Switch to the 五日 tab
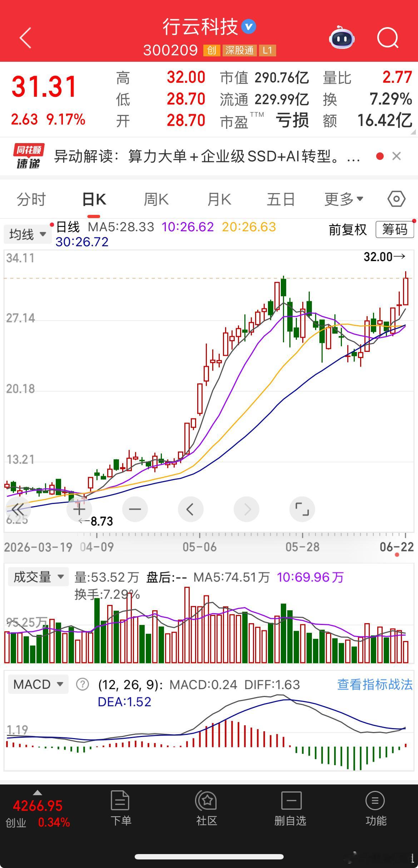Image resolution: width=418 pixels, height=868 pixels. (281, 199)
